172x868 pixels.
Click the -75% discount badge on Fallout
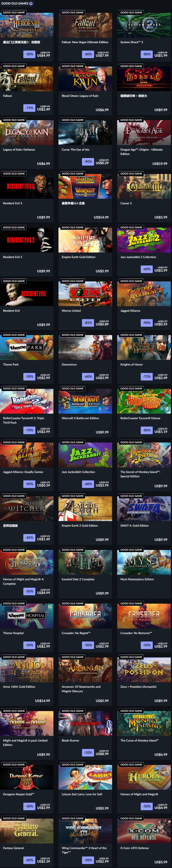point(29,108)
